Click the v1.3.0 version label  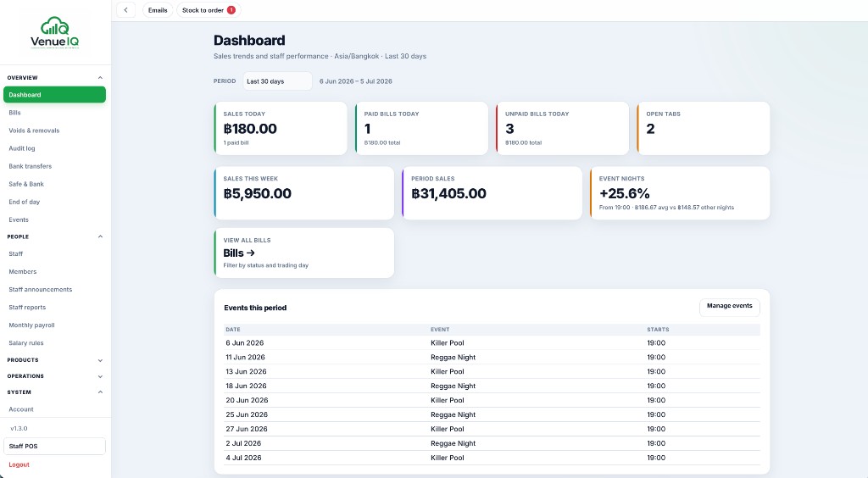pos(19,429)
